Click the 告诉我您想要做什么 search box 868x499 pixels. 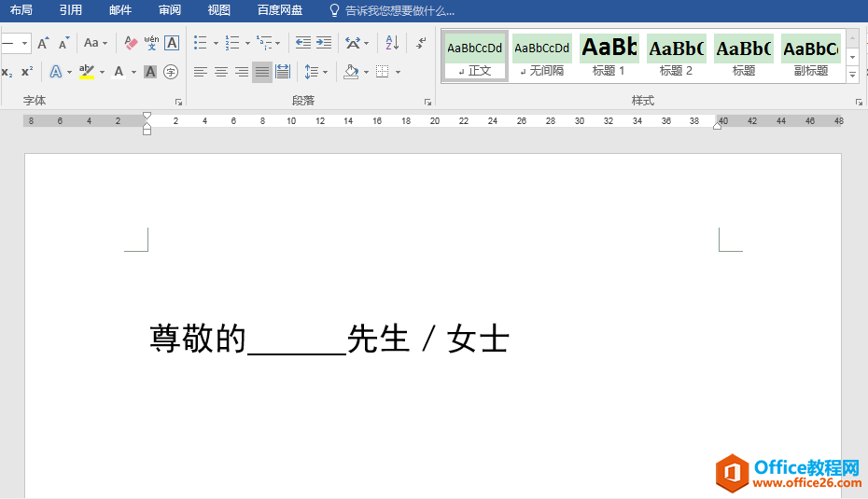(399, 10)
